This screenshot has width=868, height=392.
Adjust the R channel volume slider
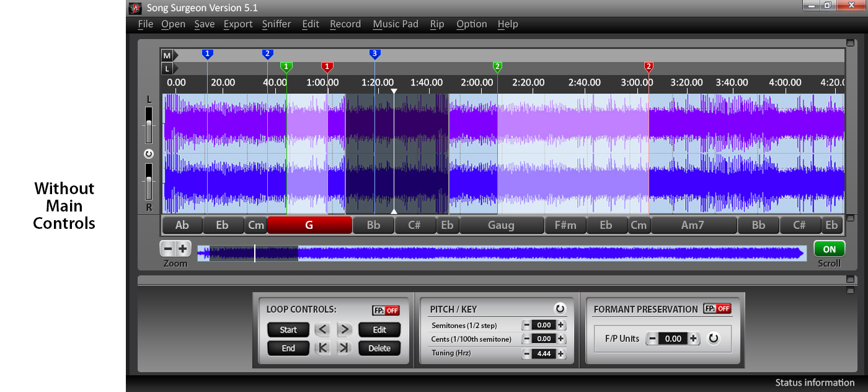click(149, 181)
